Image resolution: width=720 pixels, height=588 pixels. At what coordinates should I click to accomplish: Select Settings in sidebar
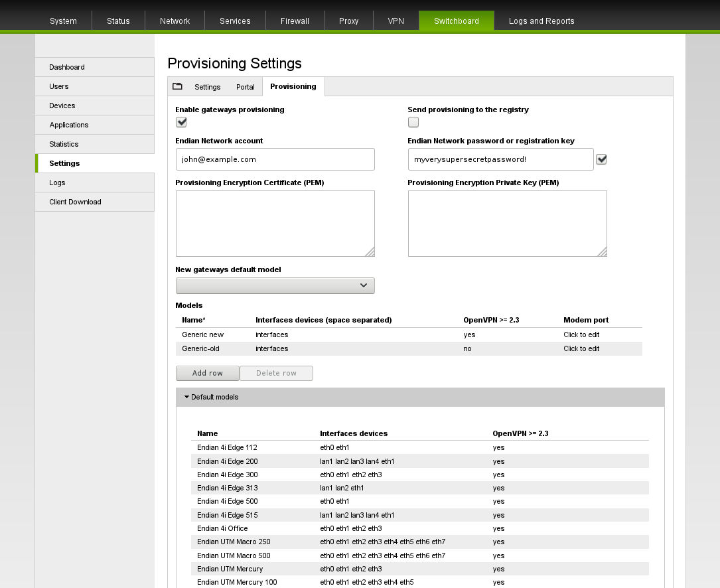[x=95, y=163]
